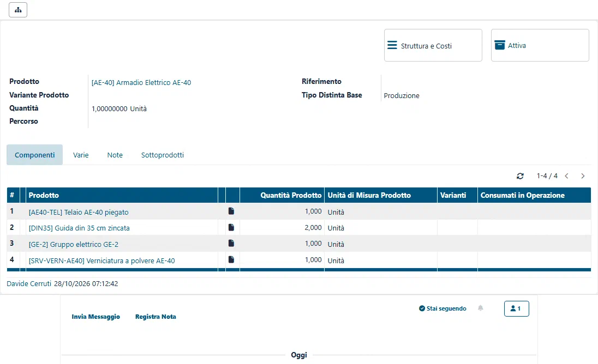
Task: Open Struttura e Costi report
Action: pyautogui.click(x=433, y=45)
